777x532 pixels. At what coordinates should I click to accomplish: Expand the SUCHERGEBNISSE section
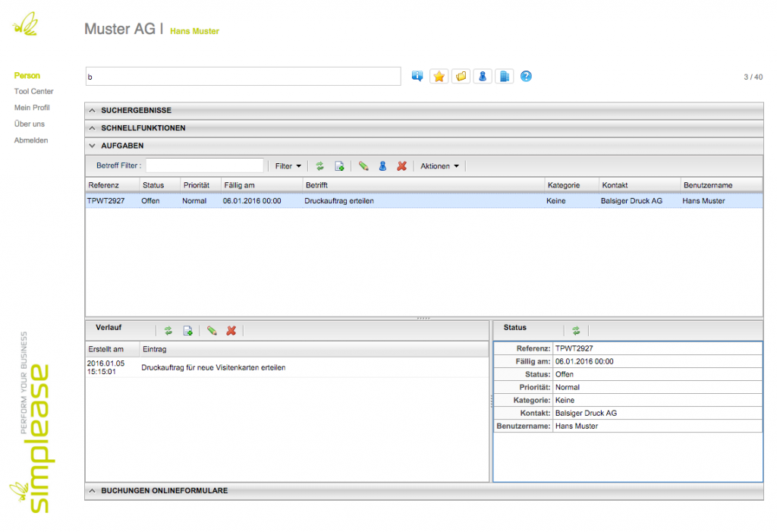tap(423, 111)
